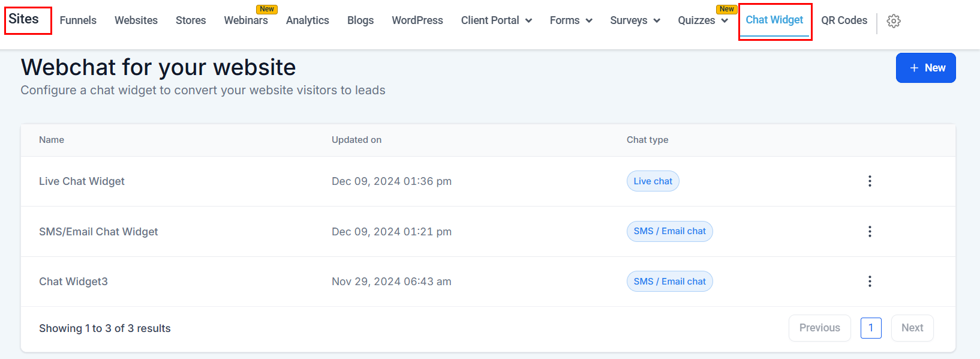
Task: Open the QR Codes tab
Action: tap(844, 20)
